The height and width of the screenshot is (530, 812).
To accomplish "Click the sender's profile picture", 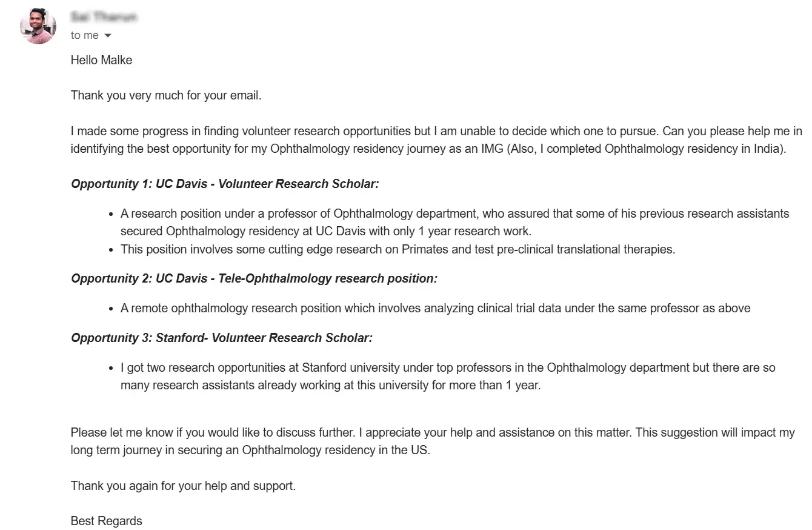I will [x=38, y=26].
